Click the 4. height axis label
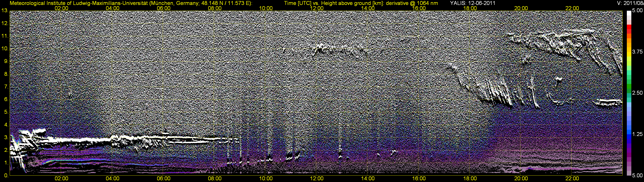The height and width of the screenshot is (182, 644). (6, 125)
